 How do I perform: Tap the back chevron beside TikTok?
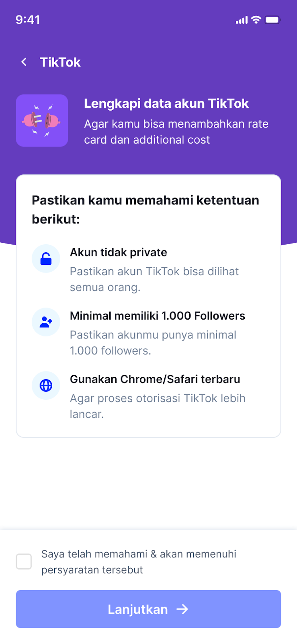tap(24, 62)
